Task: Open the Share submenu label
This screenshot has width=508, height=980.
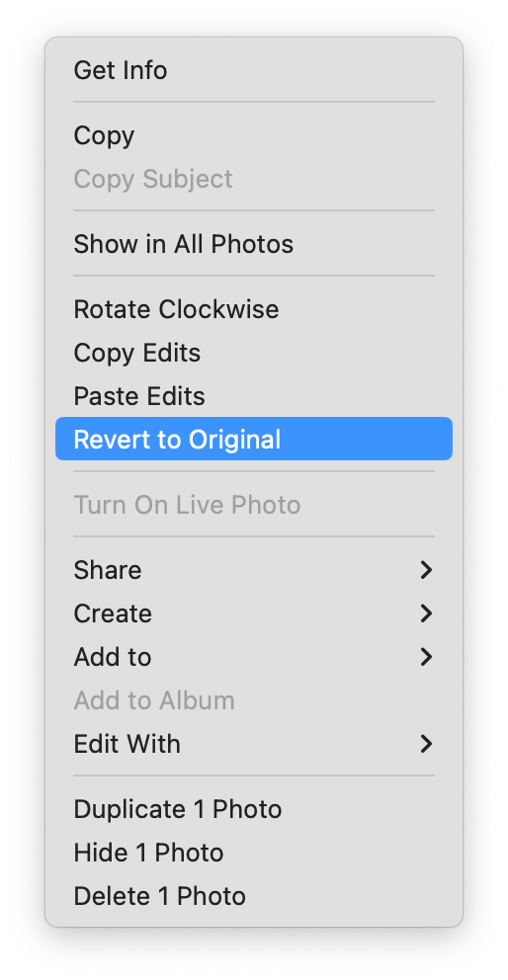Action: coord(108,570)
